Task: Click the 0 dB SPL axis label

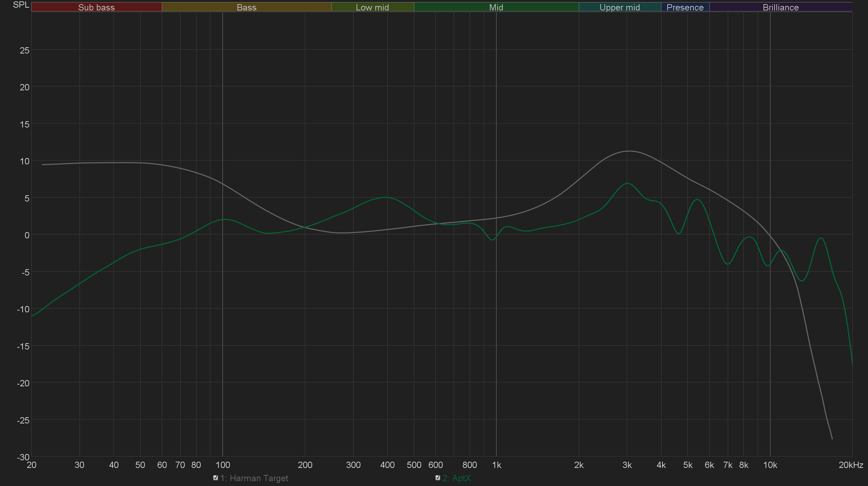Action: 27,235
